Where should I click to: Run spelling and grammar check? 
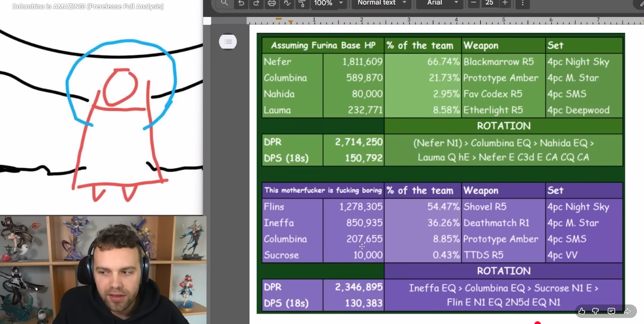coord(287,3)
